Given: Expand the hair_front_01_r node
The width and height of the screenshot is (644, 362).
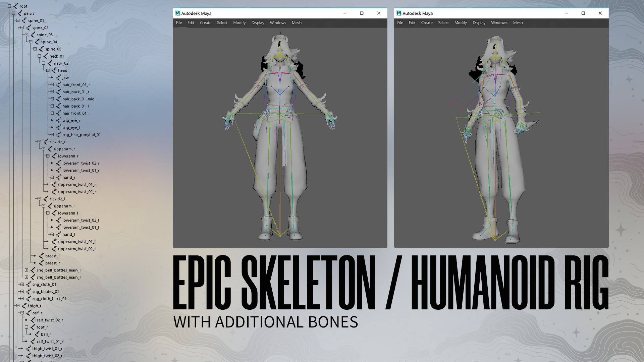Looking at the screenshot, I should (52, 85).
